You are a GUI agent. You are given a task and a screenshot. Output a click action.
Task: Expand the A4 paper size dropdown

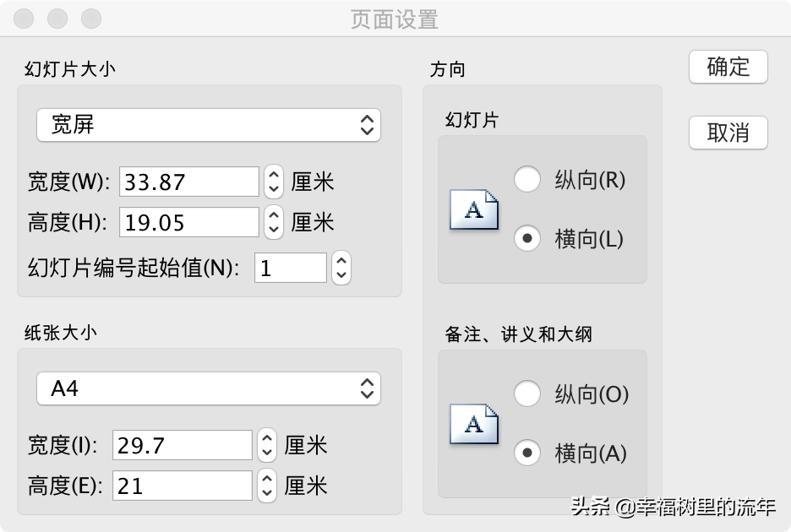coord(208,388)
